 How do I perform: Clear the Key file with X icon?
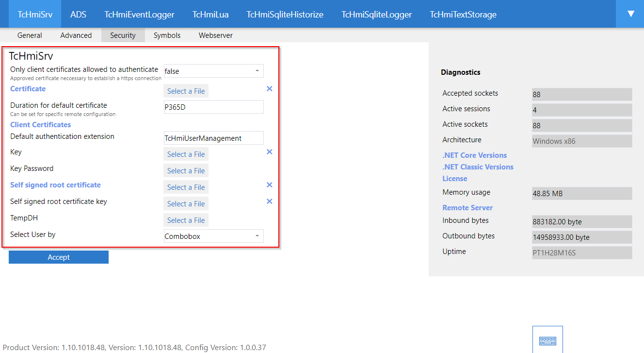(270, 152)
